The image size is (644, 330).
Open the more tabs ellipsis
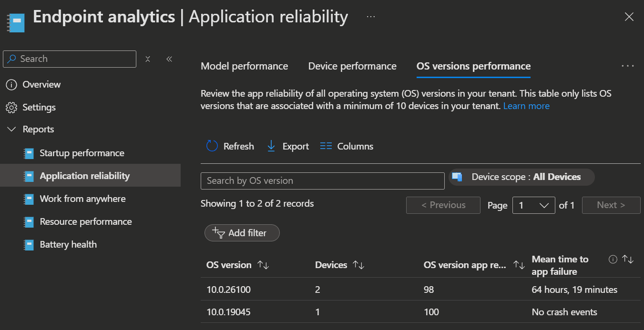coord(628,66)
